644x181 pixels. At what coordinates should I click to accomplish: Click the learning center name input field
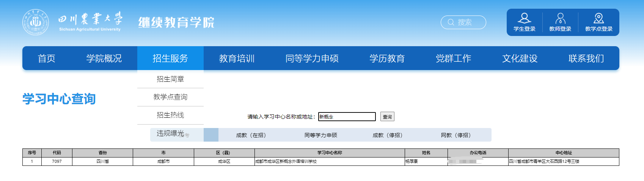click(347, 117)
